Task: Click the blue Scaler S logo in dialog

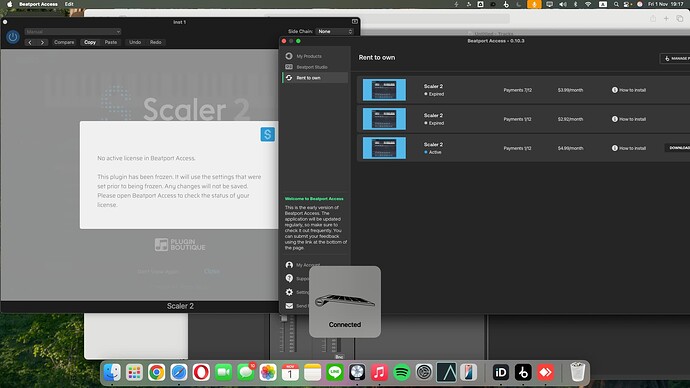Action: 268,134
